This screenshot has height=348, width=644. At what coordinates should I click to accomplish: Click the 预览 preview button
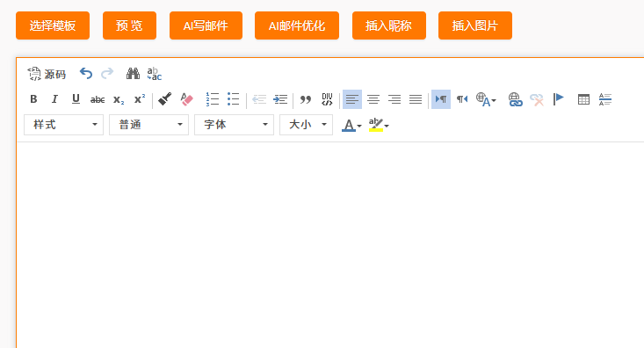point(129,25)
